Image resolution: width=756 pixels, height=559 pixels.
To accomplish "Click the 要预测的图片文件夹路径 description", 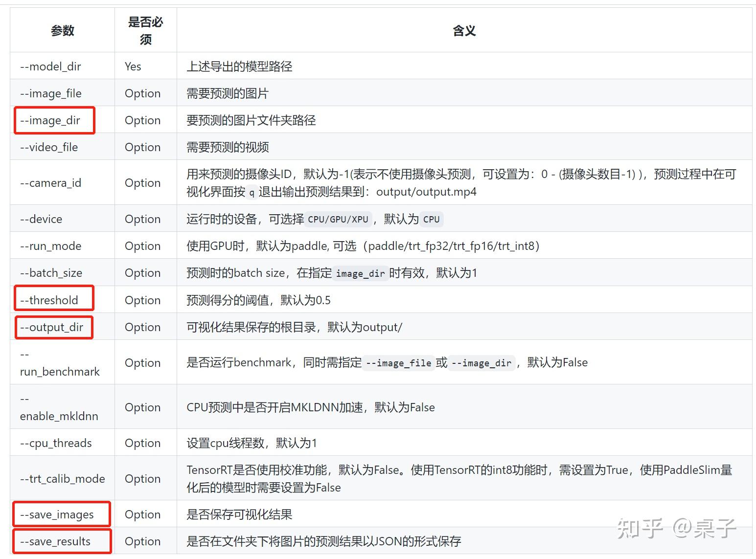I will pos(251,120).
